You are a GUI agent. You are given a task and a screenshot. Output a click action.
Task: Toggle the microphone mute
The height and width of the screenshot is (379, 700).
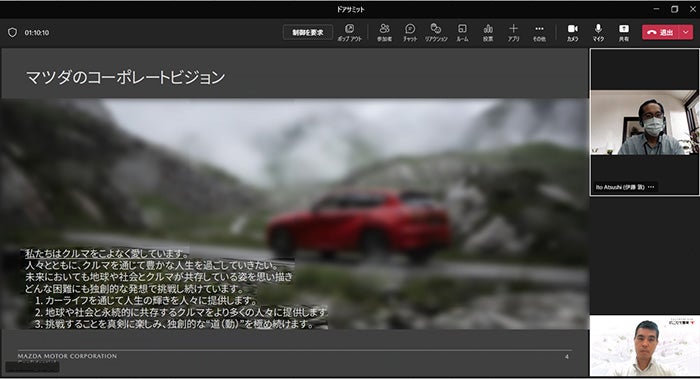(598, 33)
